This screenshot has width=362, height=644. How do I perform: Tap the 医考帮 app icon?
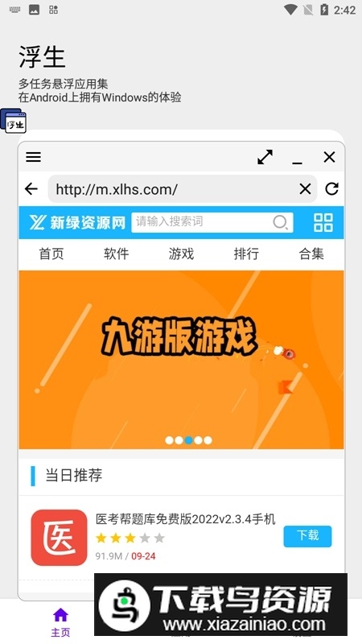[59, 537]
